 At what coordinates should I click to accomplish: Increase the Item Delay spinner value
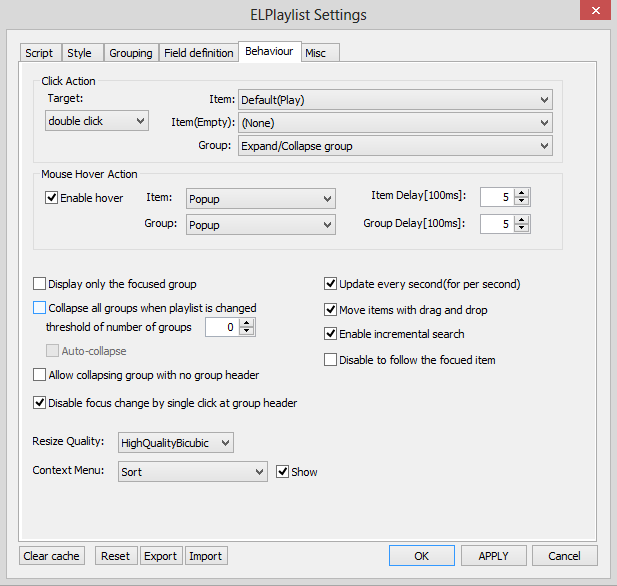521,192
